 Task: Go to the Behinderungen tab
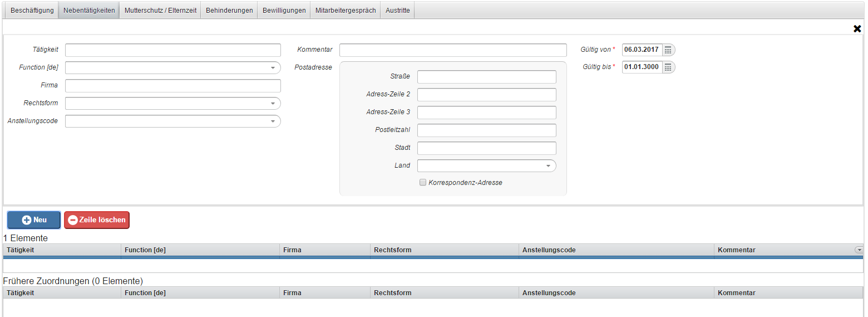tap(229, 11)
